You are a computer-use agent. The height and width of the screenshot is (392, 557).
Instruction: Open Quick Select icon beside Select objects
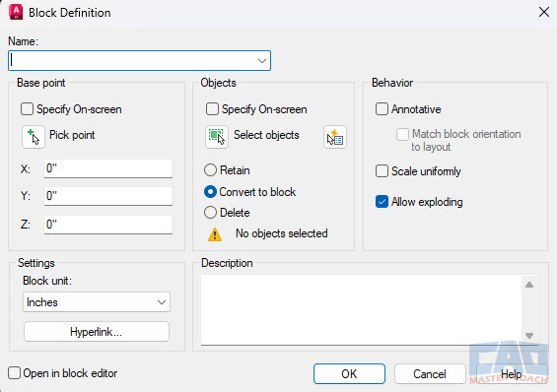pyautogui.click(x=335, y=137)
